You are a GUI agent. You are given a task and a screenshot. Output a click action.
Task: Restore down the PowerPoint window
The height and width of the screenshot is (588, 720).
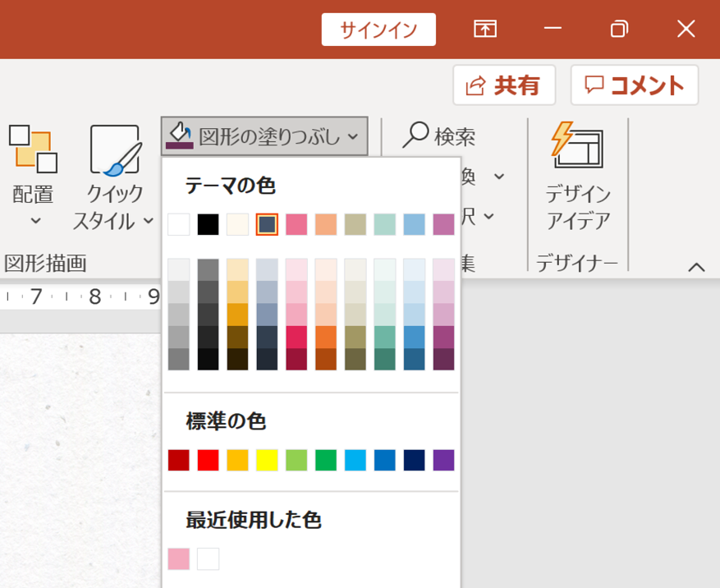619,30
